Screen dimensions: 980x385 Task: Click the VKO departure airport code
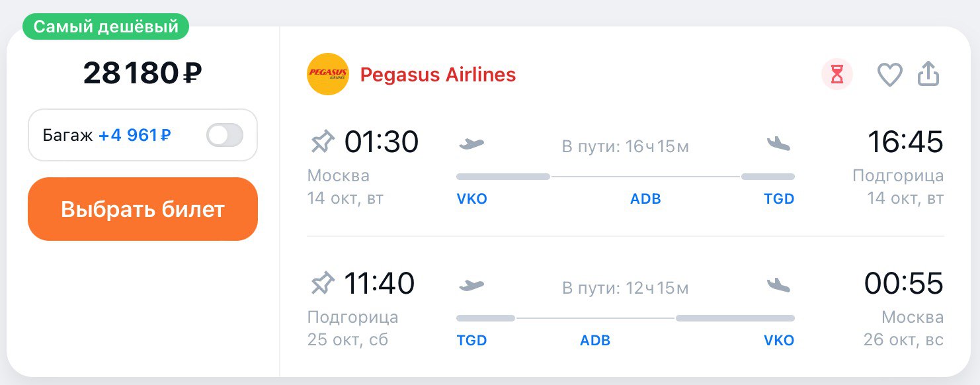coord(471,199)
